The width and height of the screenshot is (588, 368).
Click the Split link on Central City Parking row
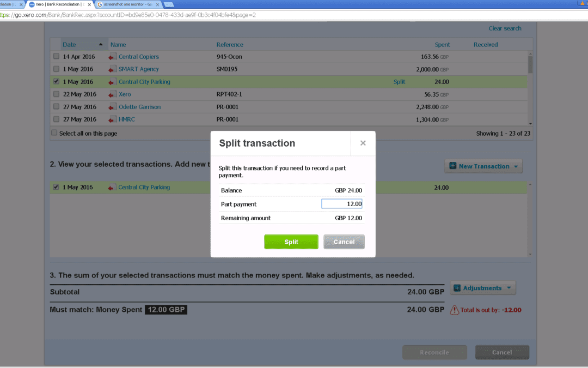point(399,81)
